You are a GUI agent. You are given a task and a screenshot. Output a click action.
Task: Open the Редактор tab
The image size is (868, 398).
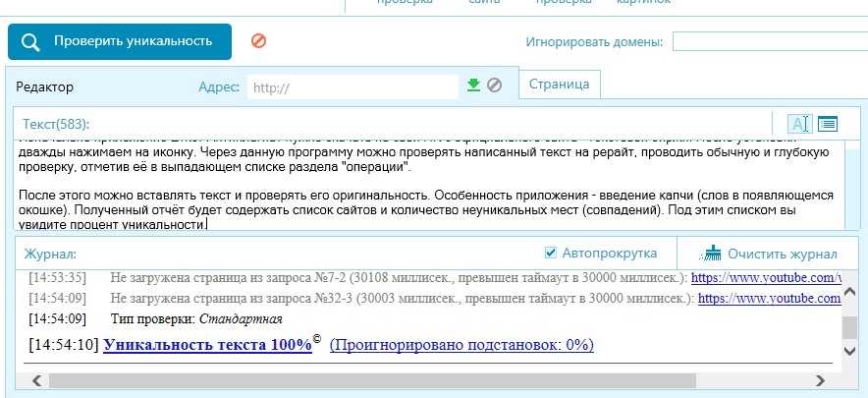(x=45, y=86)
